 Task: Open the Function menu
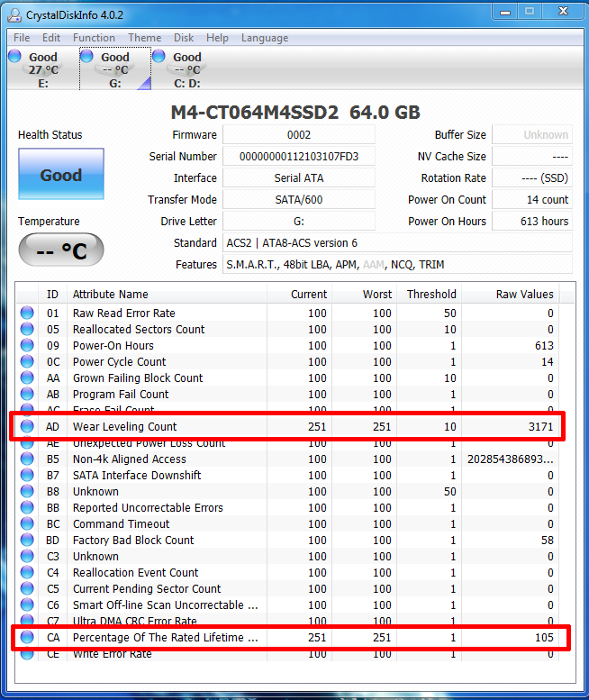coord(94,38)
